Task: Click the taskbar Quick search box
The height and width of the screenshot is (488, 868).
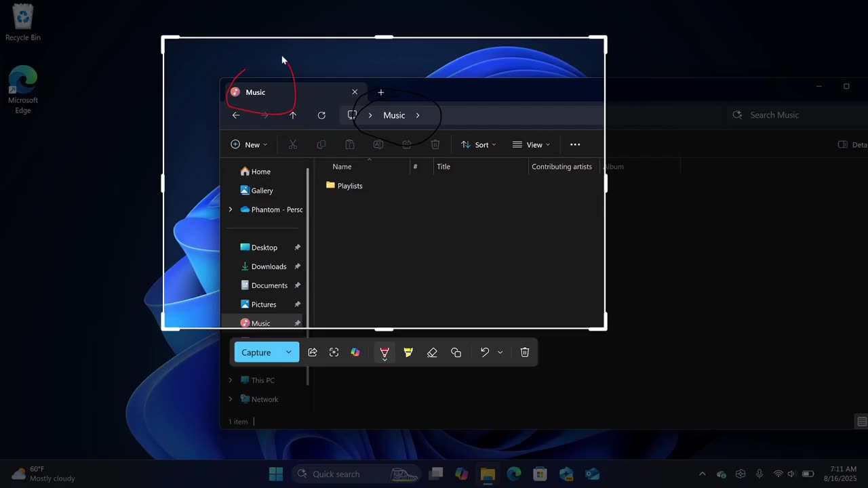Action: [x=336, y=474]
